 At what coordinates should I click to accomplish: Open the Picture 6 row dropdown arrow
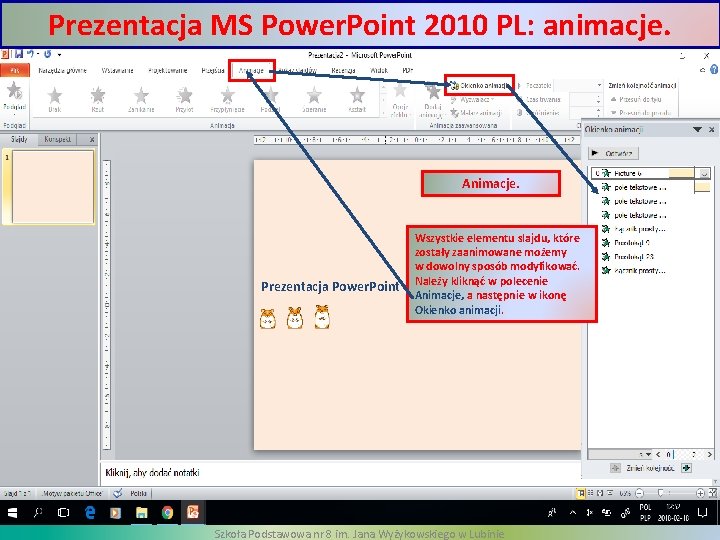(704, 174)
